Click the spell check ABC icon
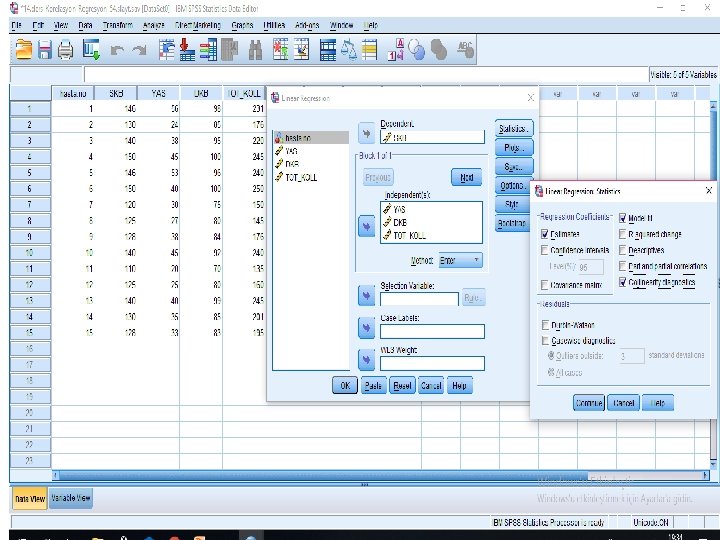 point(465,50)
